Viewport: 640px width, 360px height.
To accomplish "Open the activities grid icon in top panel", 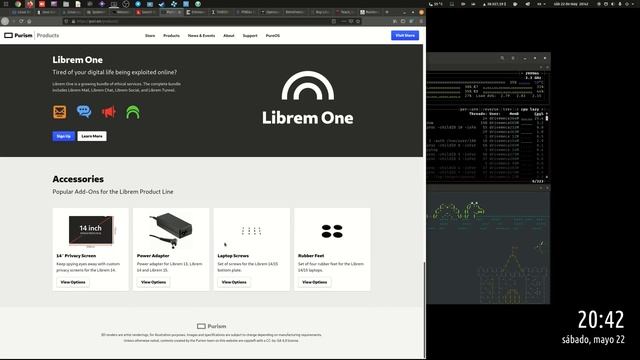I will [x=6, y=4].
